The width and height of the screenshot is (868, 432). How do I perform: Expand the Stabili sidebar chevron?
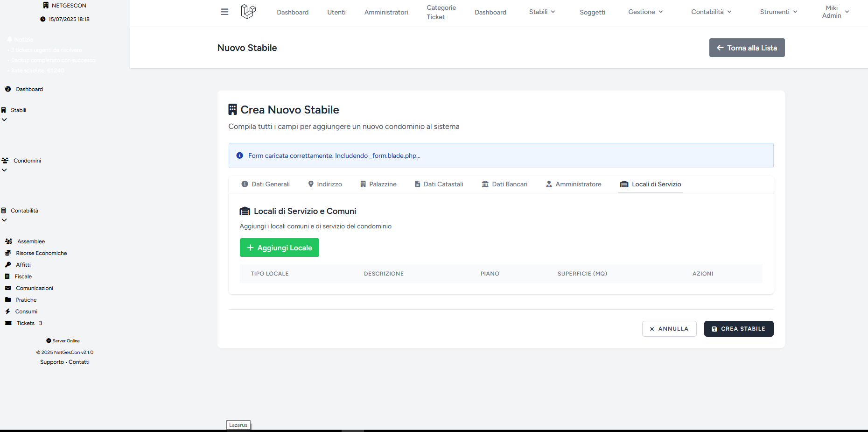pyautogui.click(x=4, y=120)
